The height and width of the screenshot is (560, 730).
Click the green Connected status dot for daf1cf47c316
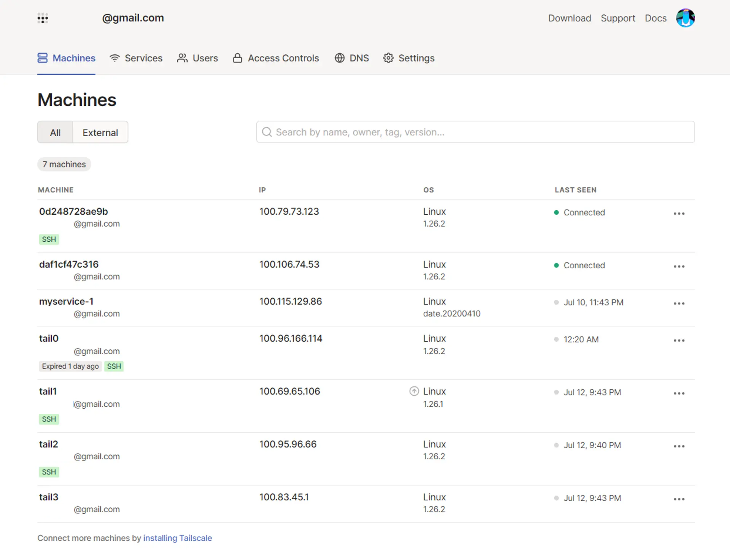pyautogui.click(x=556, y=265)
